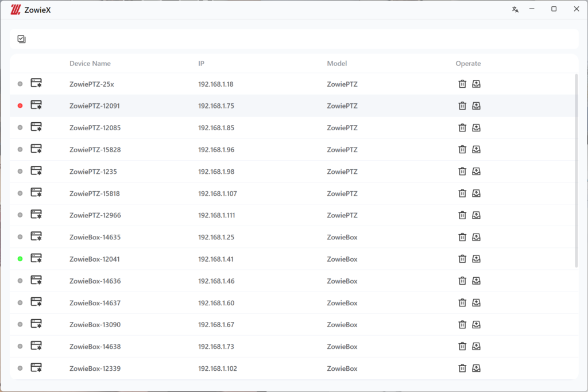Click import icon for ZowieBox-13090
This screenshot has width=588, height=392.
(476, 325)
